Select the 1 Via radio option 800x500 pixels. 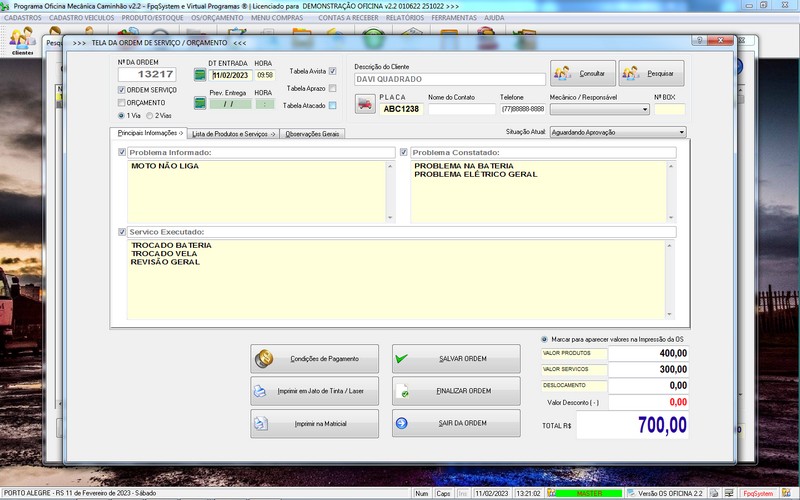click(121, 115)
